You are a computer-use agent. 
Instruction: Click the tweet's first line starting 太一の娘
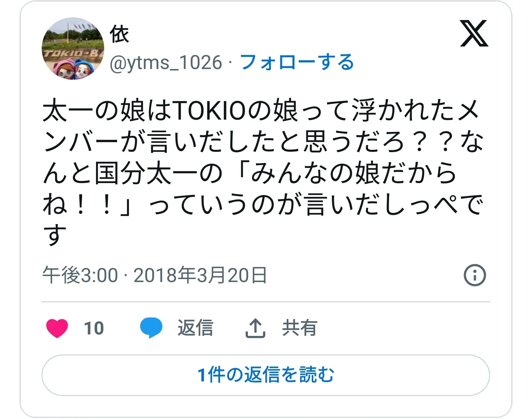click(x=261, y=111)
